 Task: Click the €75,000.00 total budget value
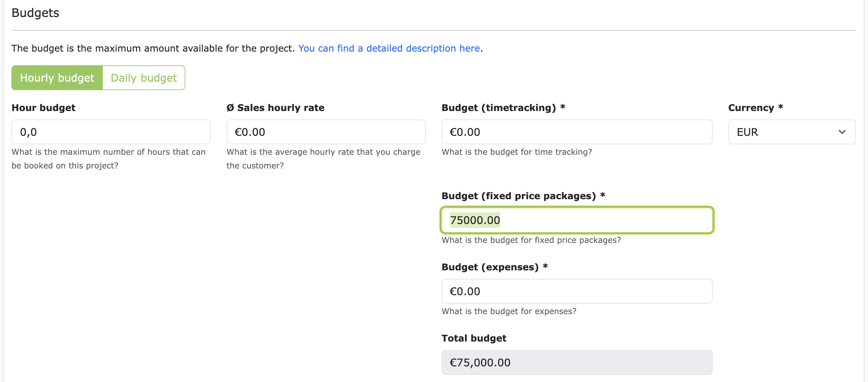coord(480,362)
